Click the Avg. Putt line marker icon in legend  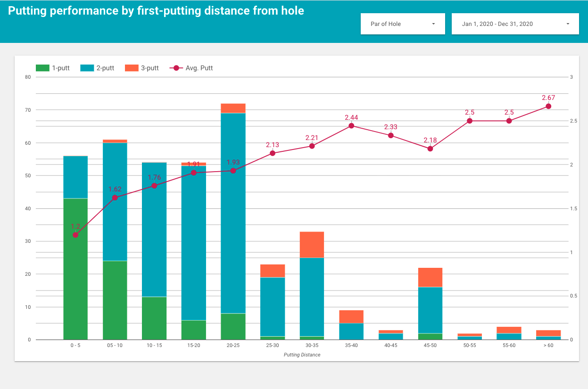point(176,68)
